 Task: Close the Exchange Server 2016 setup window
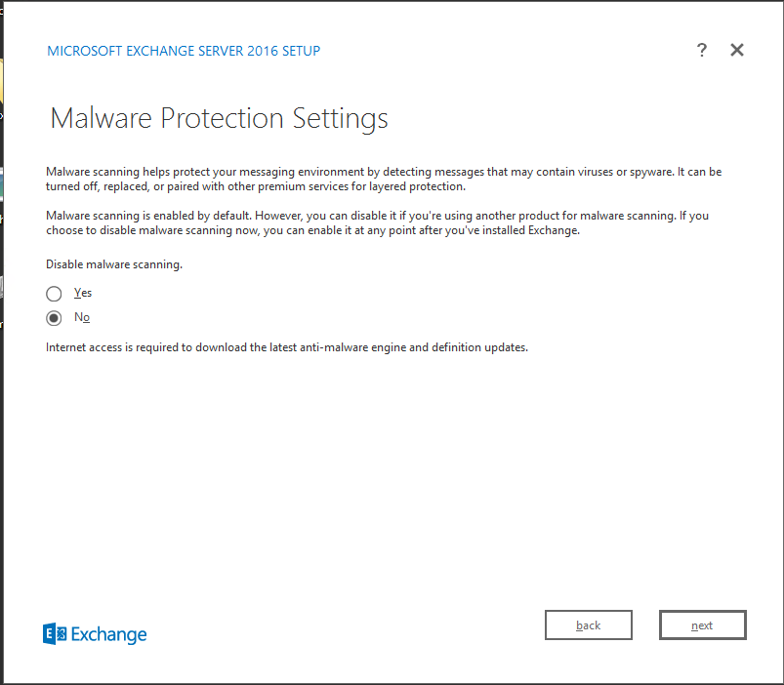tap(737, 50)
